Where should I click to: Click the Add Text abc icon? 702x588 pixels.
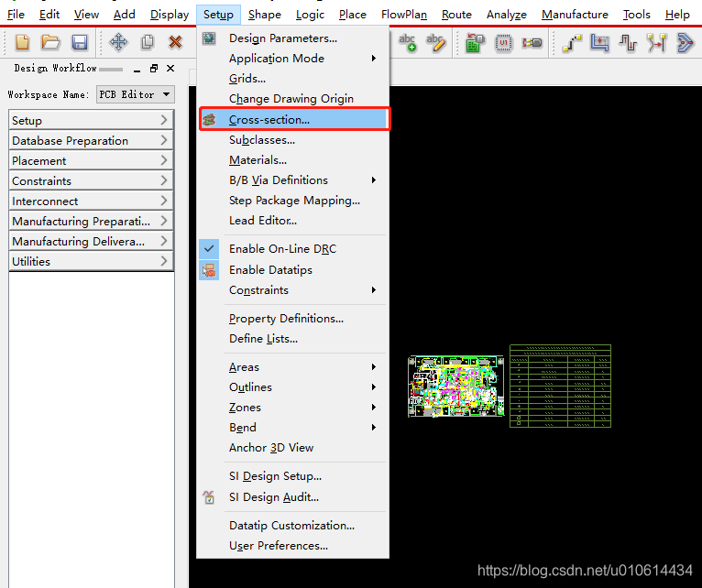407,42
